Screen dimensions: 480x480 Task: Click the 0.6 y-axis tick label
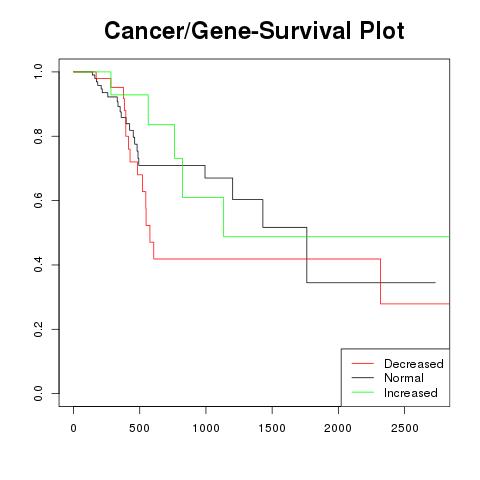(x=38, y=200)
